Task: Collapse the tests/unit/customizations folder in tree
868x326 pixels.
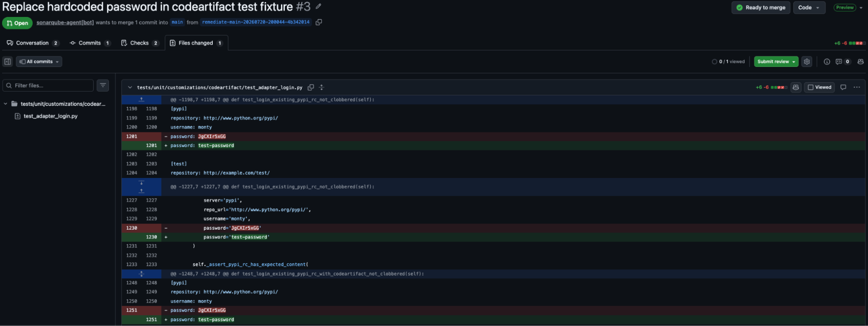Action: pos(5,104)
